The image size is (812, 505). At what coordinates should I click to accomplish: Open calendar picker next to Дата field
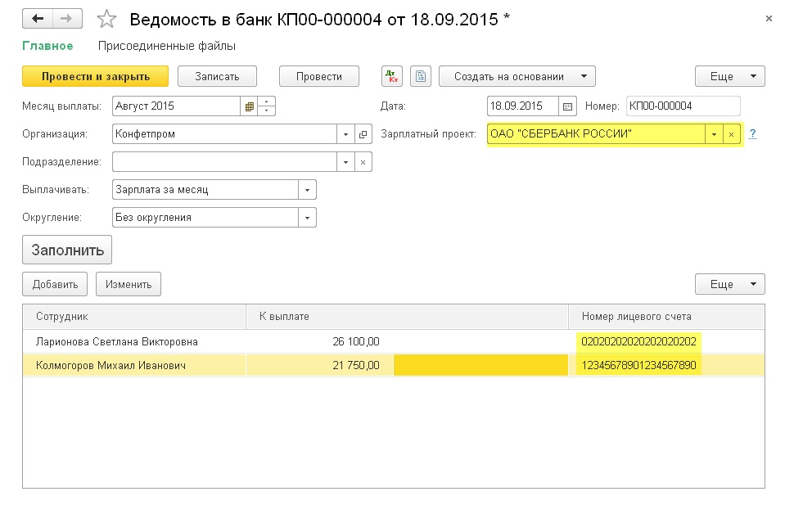pyautogui.click(x=567, y=106)
